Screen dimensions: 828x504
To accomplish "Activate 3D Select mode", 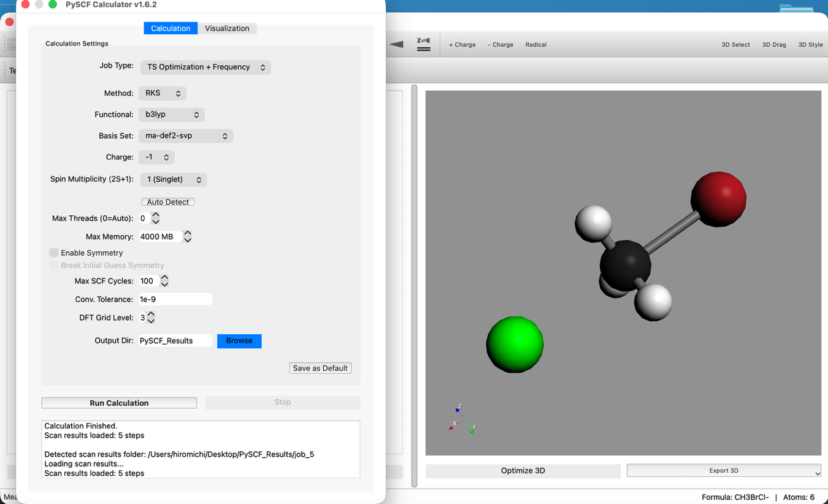I will 735,44.
